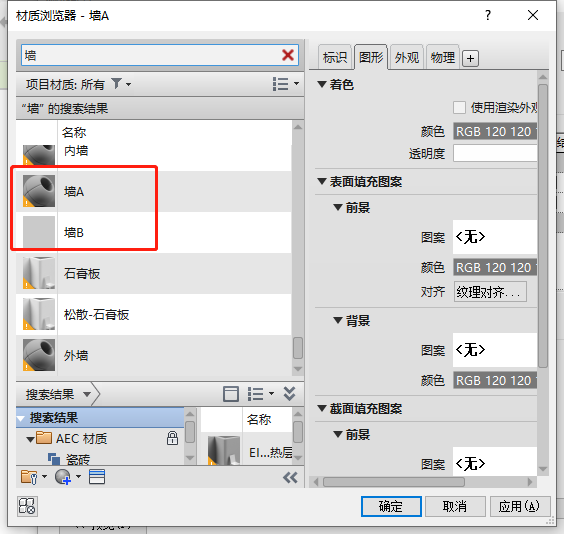Screen dimensions: 564x534
Task: Click the 透明度 transparency field
Action: 495,154
